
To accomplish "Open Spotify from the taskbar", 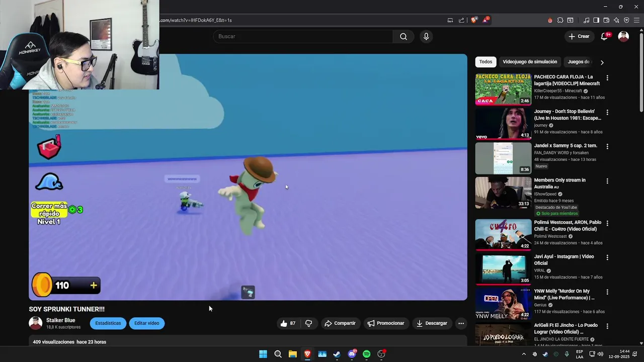I will click(366, 354).
